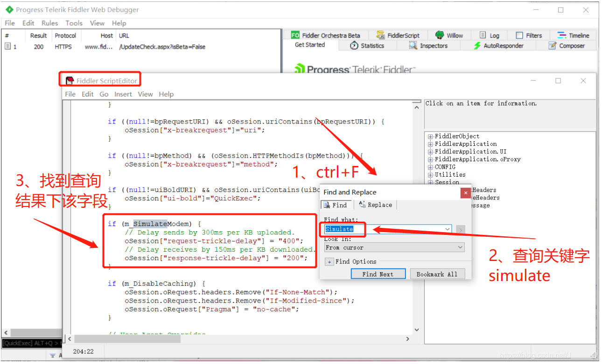602x364 pixels.
Task: Expand the FiddlerApplication.oProxy tree node
Action: tap(430, 159)
